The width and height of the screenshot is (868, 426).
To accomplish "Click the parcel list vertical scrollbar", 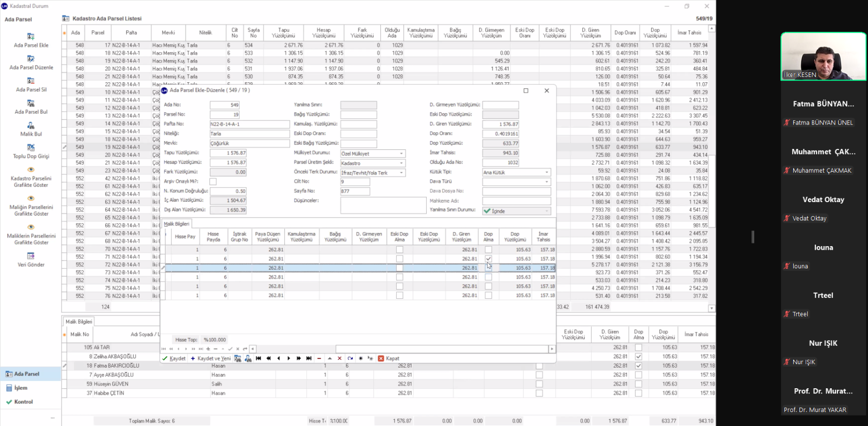I will click(x=711, y=169).
